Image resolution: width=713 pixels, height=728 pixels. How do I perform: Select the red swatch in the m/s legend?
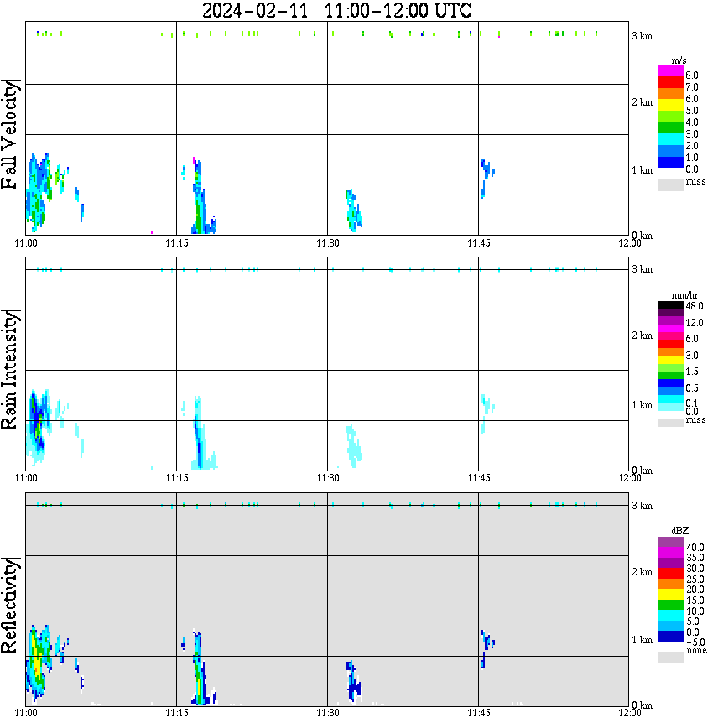click(x=670, y=83)
